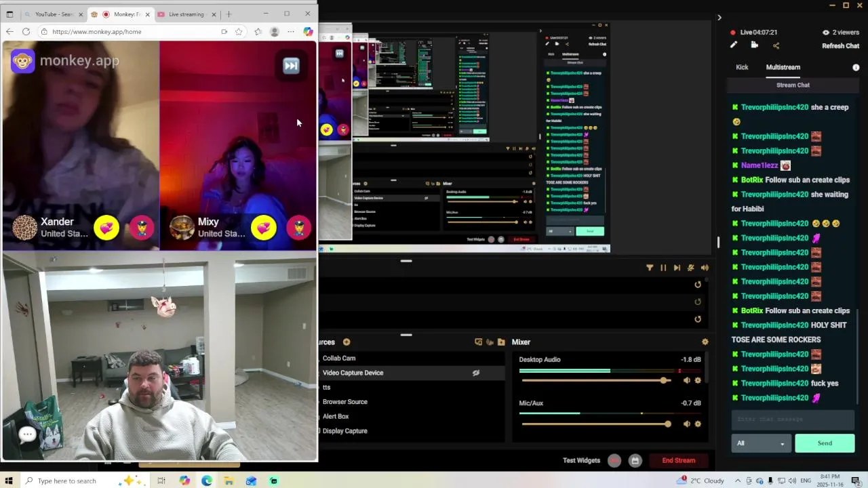Send heart to Xander
The image size is (868, 488).
click(106, 228)
